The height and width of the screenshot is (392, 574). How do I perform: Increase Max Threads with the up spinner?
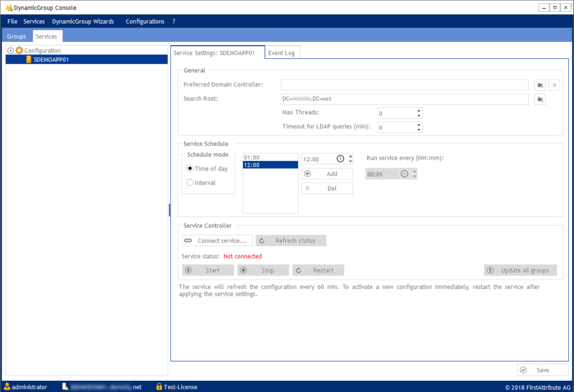(x=418, y=110)
